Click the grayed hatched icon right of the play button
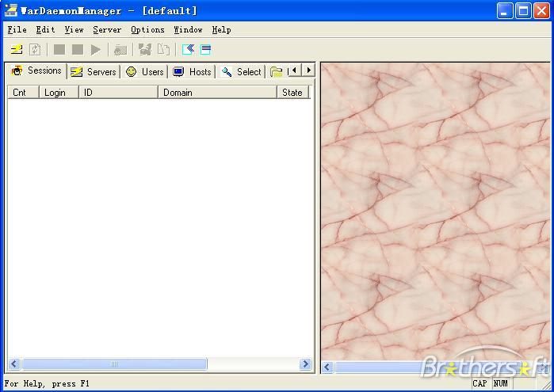Viewport: 554px width, 392px height. click(x=120, y=50)
